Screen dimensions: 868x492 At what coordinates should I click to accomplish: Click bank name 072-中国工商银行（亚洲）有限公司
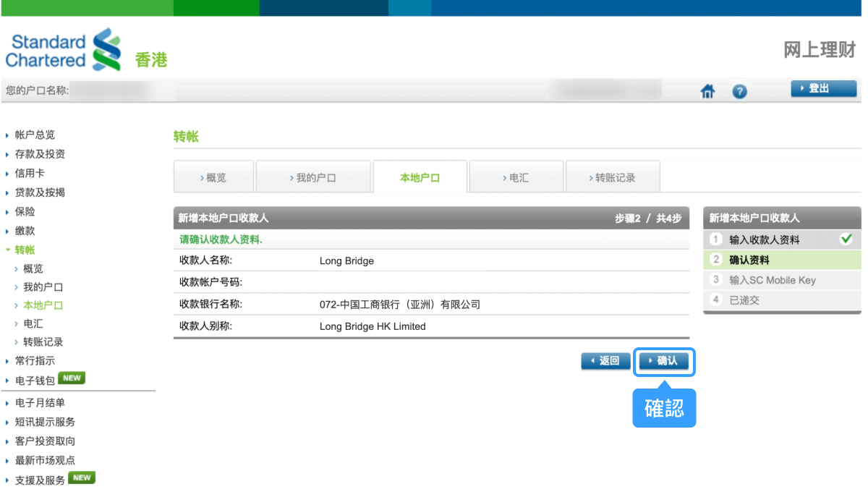click(399, 305)
